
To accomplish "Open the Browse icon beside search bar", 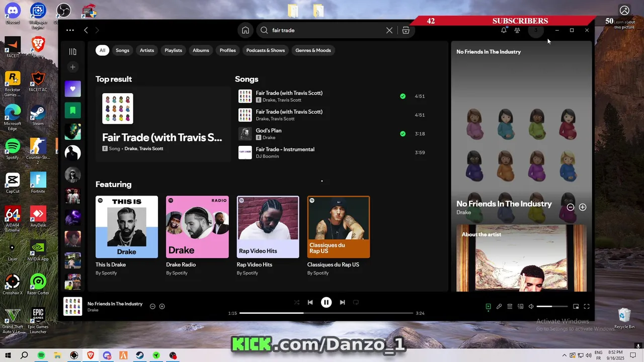I will point(406,30).
